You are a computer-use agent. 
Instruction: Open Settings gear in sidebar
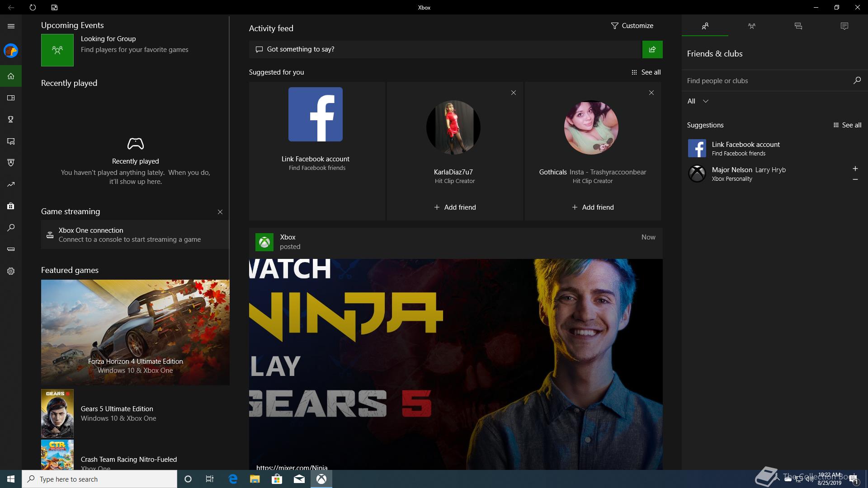point(11,271)
